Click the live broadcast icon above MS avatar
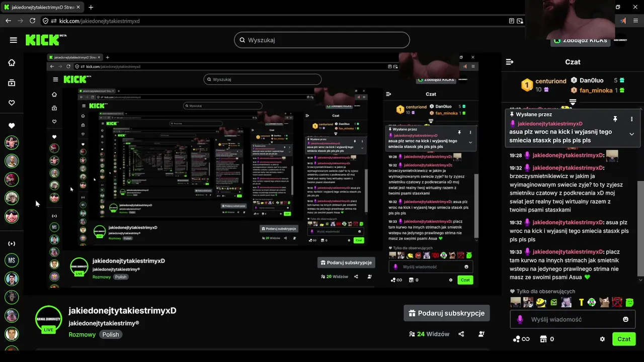The image size is (644, 362). tap(12, 244)
